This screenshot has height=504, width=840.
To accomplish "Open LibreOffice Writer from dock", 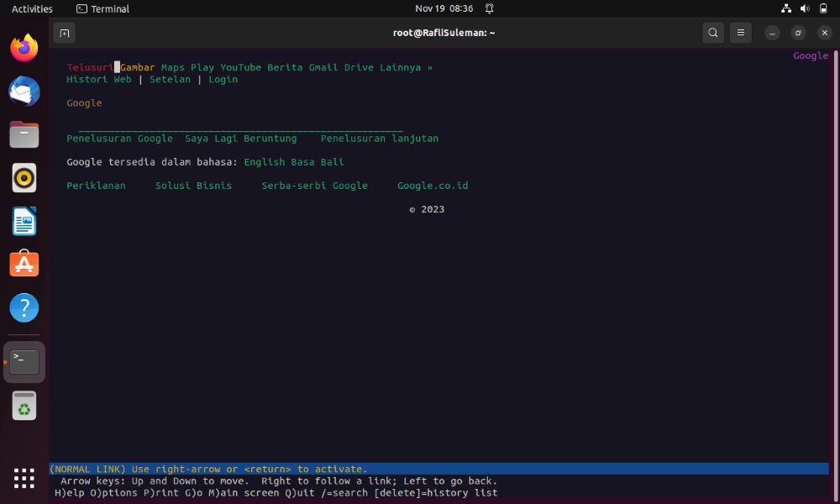I will 24,221.
